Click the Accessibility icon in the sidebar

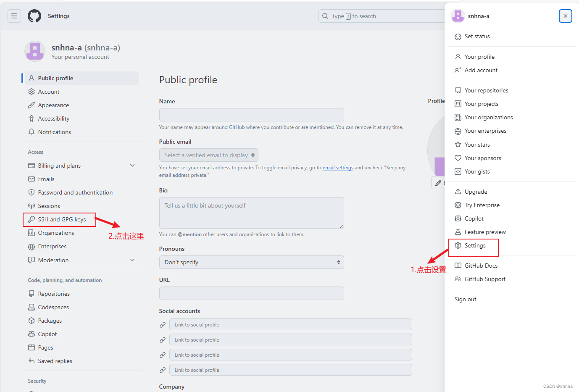[32, 118]
